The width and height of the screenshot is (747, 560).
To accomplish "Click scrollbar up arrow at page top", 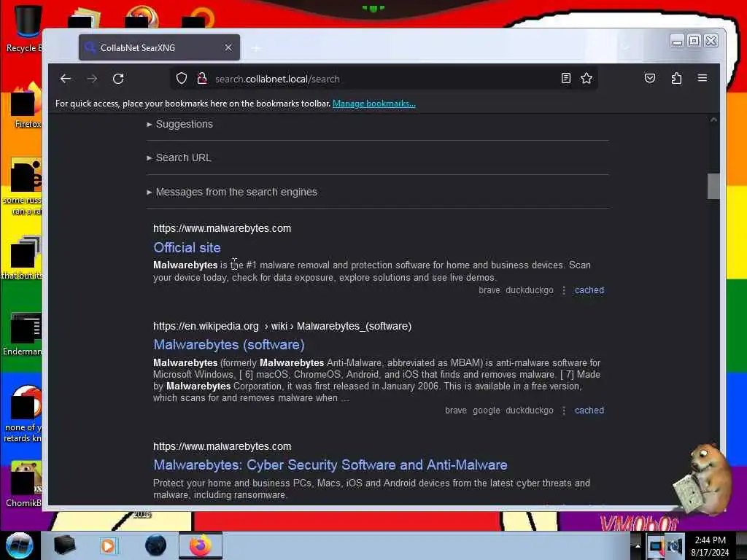I will pos(713,120).
